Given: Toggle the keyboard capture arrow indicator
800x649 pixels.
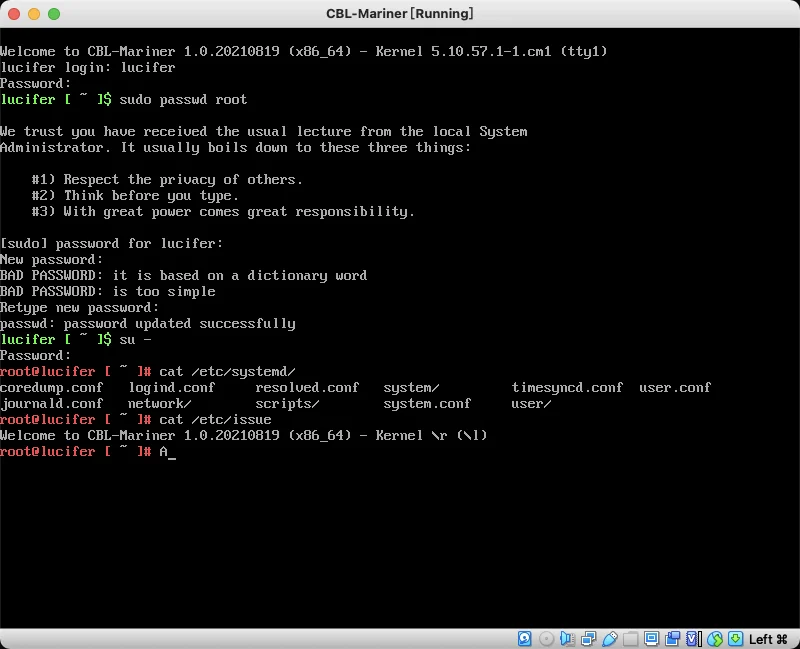Looking at the screenshot, I should [735, 639].
